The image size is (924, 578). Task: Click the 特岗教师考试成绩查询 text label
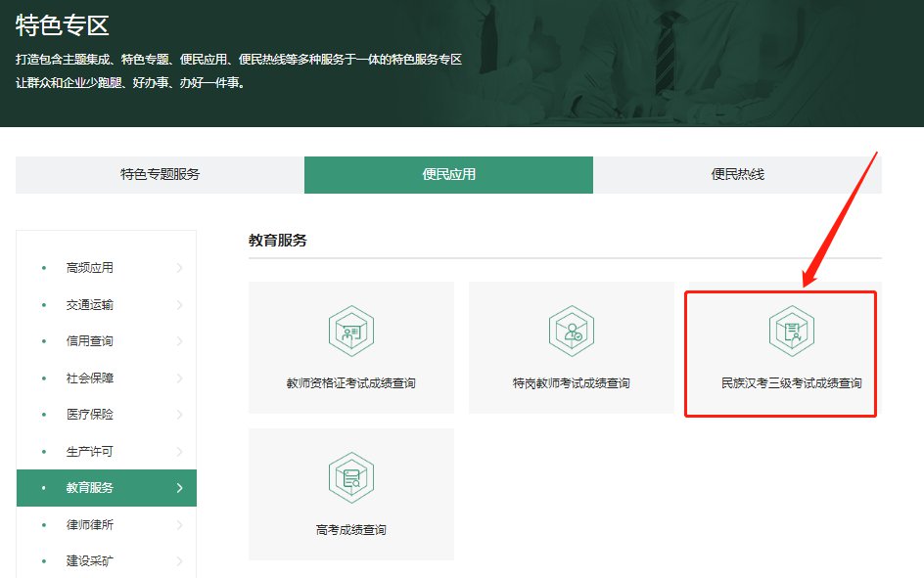pyautogui.click(x=571, y=383)
